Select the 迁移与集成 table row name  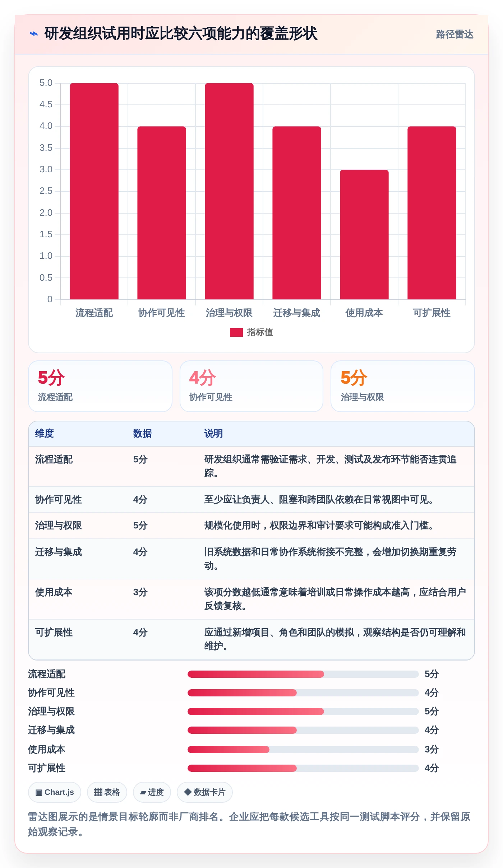pos(59,552)
